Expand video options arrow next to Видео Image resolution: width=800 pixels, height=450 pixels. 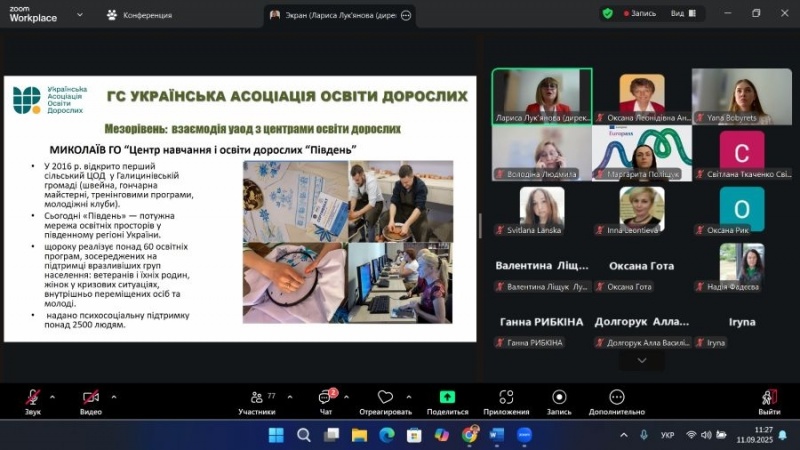click(x=113, y=396)
